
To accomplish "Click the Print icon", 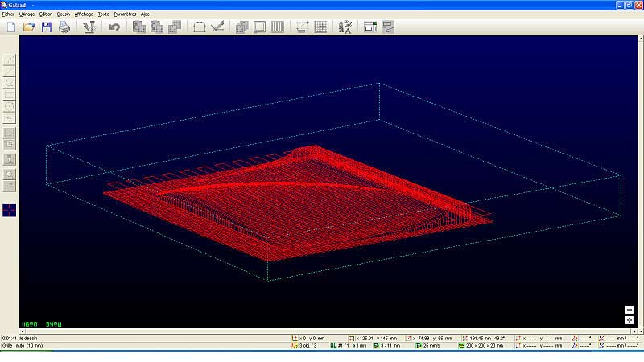I will [x=64, y=27].
